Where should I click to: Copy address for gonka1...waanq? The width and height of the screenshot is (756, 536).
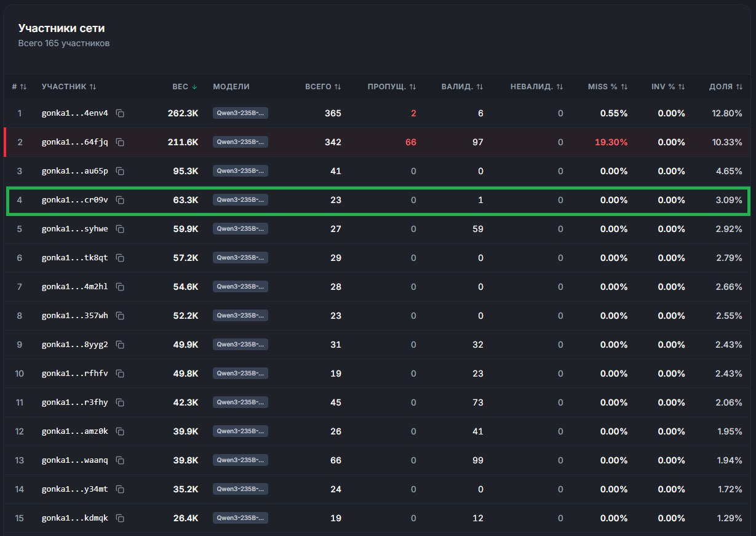[x=120, y=460]
